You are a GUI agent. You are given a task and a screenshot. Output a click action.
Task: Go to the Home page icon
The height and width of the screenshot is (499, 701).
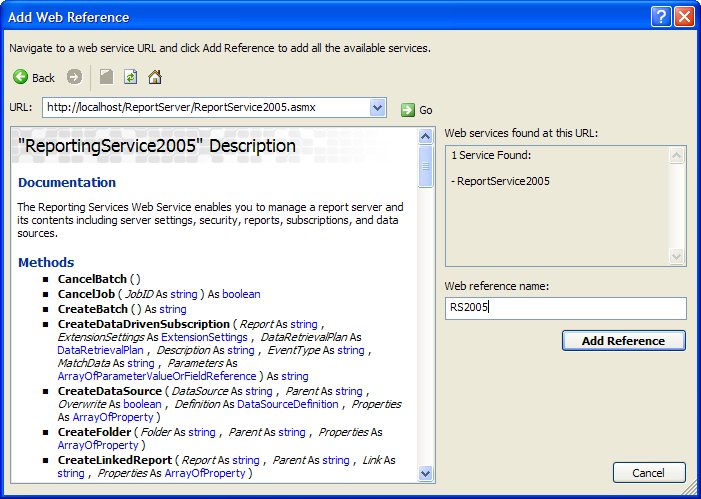pyautogui.click(x=155, y=77)
